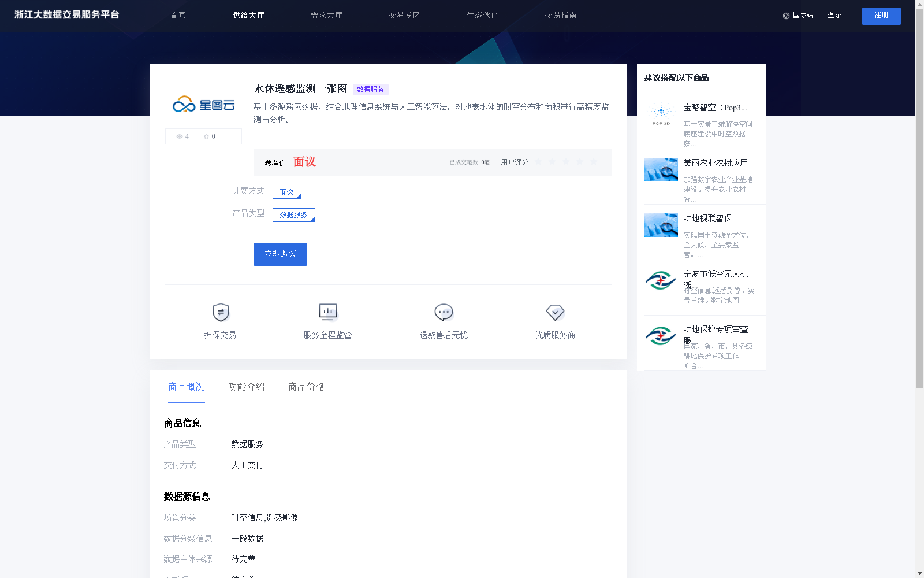Switch to 功能介绍 tab
The width and height of the screenshot is (924, 578).
[x=247, y=387]
